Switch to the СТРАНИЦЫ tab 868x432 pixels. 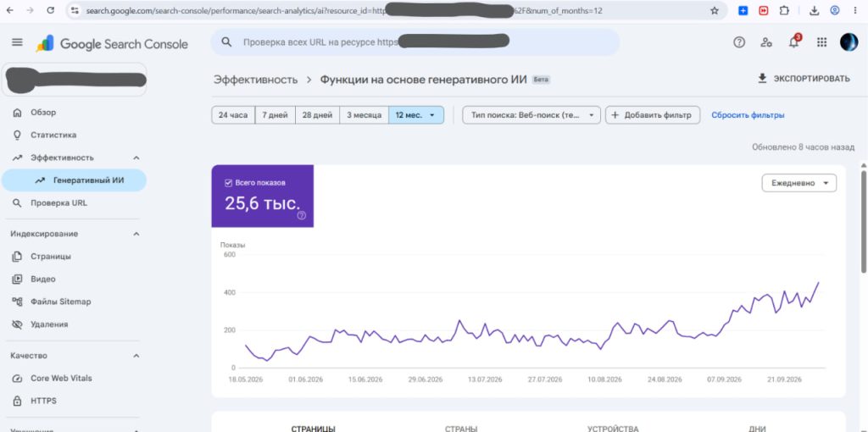pos(313,428)
